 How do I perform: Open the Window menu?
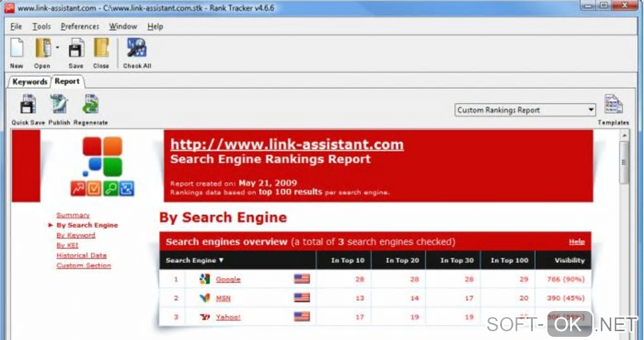(123, 27)
